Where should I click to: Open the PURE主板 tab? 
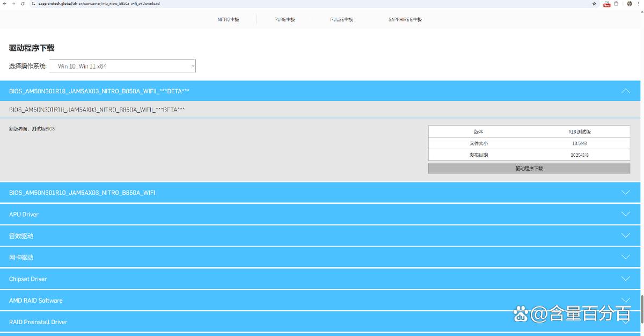tap(284, 19)
